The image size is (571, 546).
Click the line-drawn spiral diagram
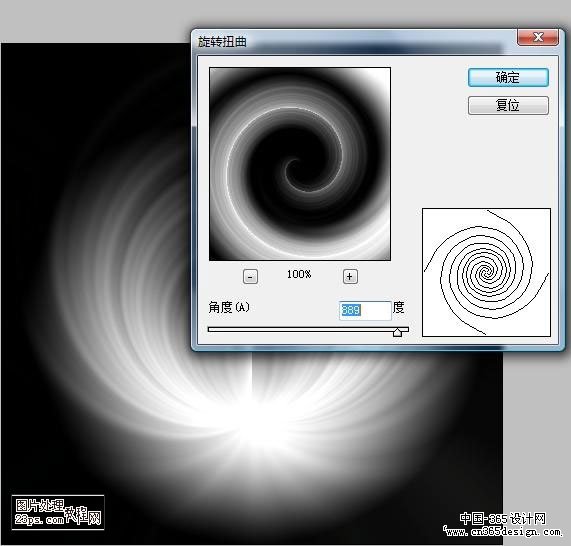(x=486, y=272)
